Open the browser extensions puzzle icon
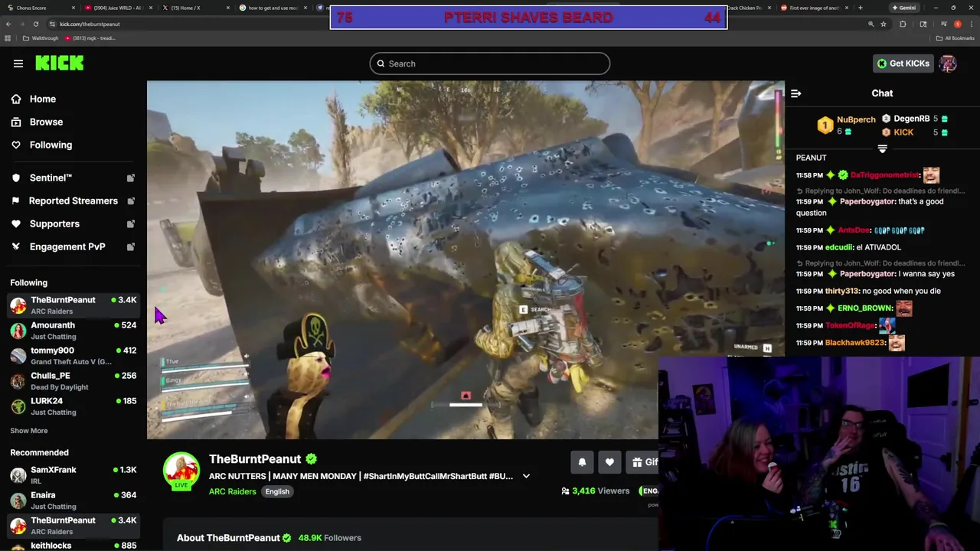The width and height of the screenshot is (980, 551). (903, 24)
